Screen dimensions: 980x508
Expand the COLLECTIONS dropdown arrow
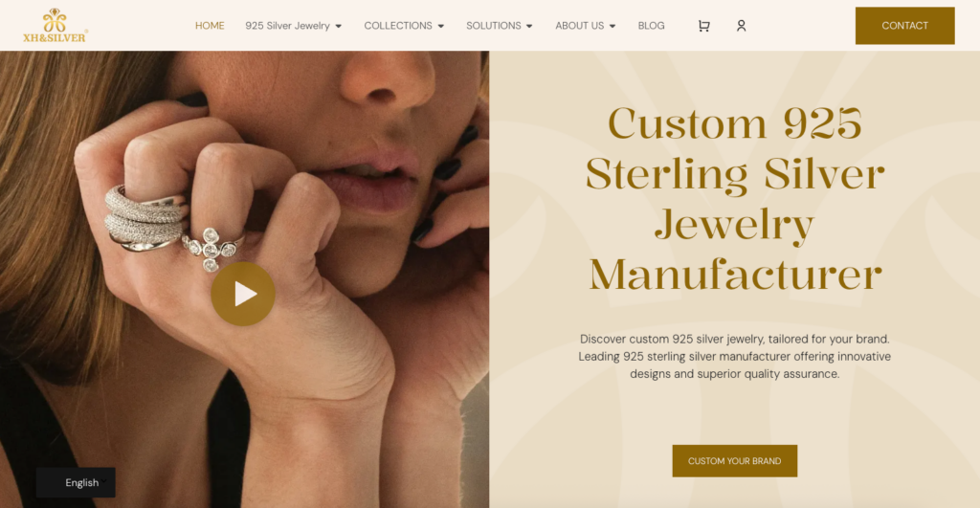[440, 26]
